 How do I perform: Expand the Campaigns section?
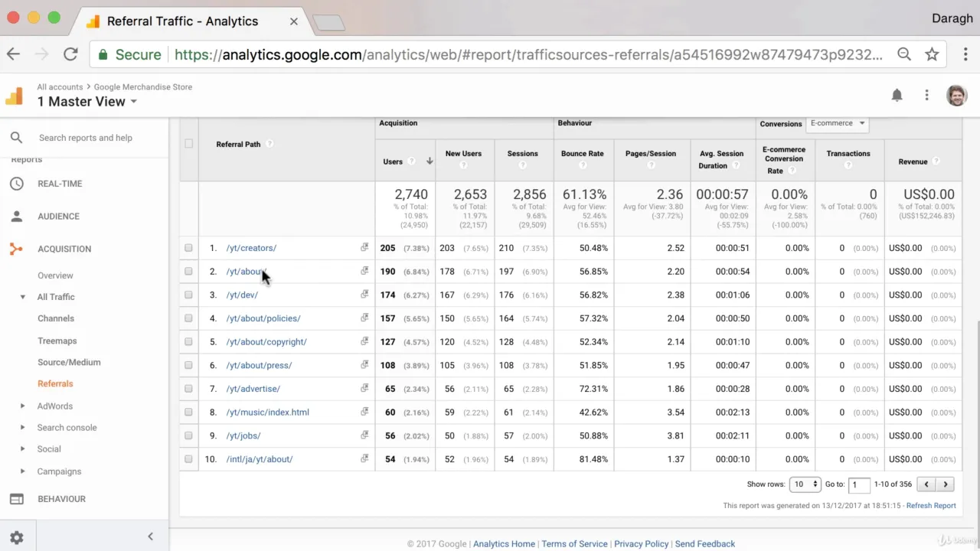tap(23, 471)
